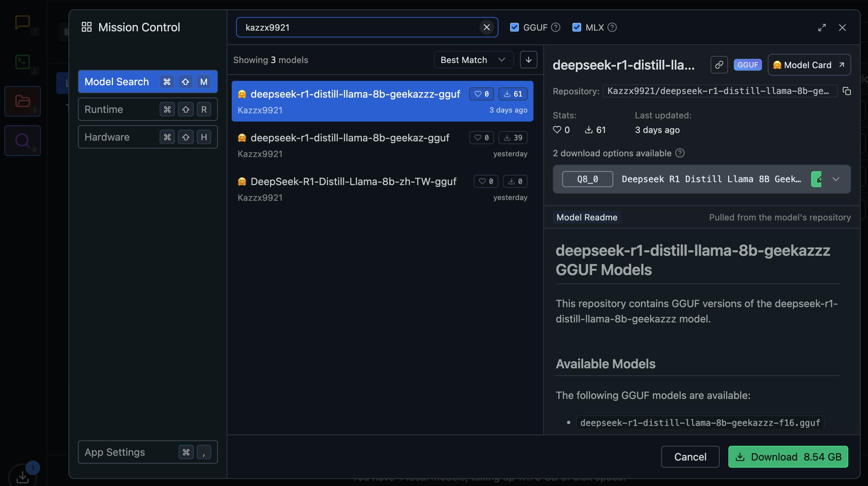Screen dimensions: 868x486
Task: Toggle sort direction arrow button
Action: coord(528,60)
